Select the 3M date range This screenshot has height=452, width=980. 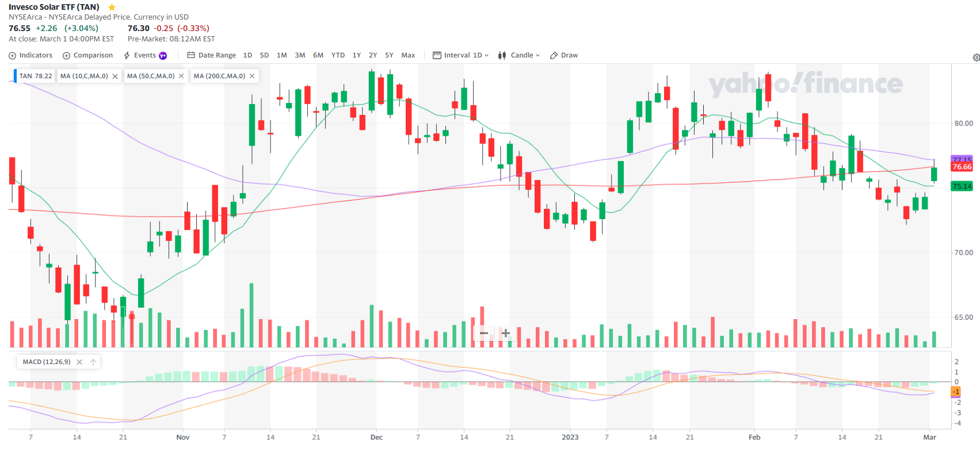tap(300, 55)
